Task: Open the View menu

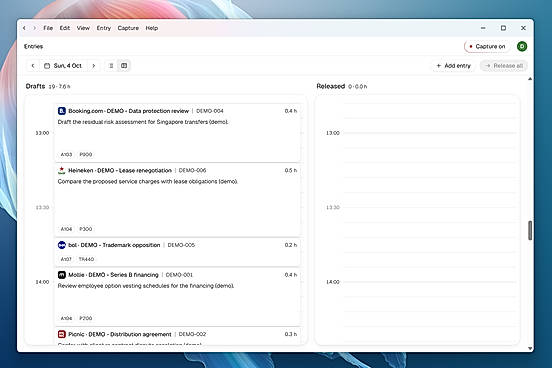Action: point(83,28)
